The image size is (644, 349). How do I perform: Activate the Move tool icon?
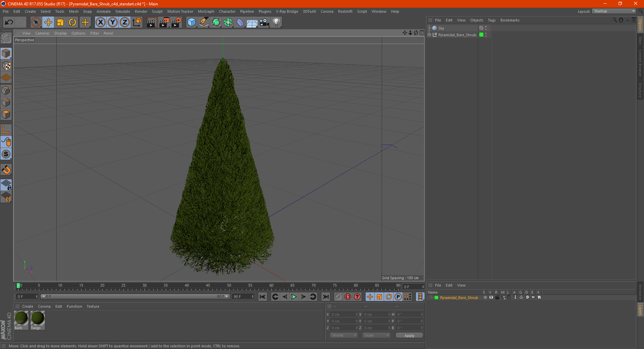(x=48, y=22)
